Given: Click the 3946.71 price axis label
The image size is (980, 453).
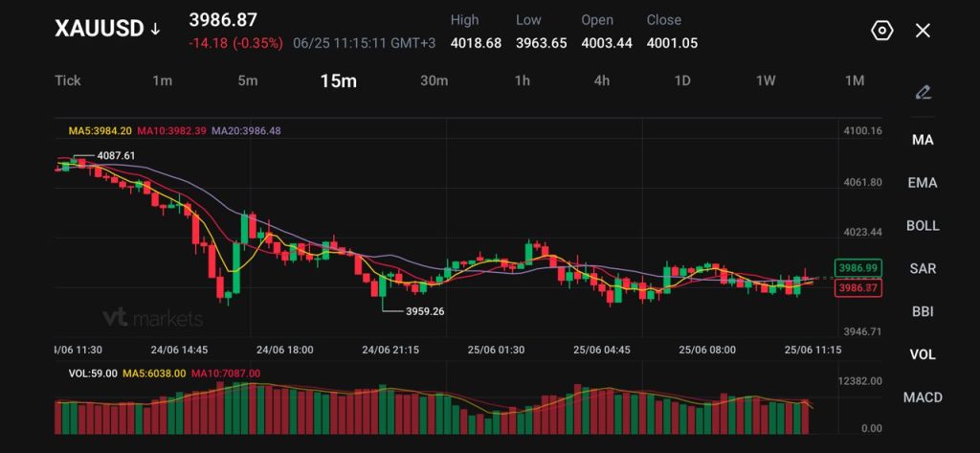Looking at the screenshot, I should [863, 331].
